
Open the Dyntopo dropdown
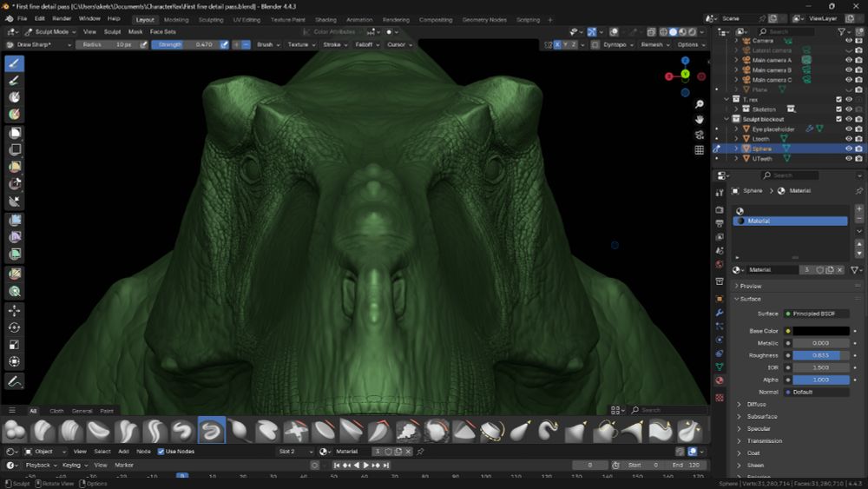(x=618, y=44)
